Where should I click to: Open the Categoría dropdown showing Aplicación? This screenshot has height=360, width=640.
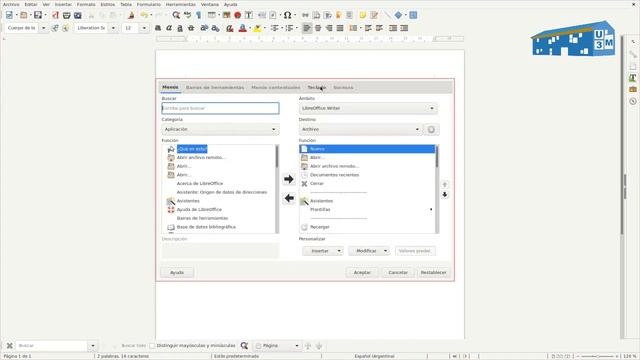(220, 129)
